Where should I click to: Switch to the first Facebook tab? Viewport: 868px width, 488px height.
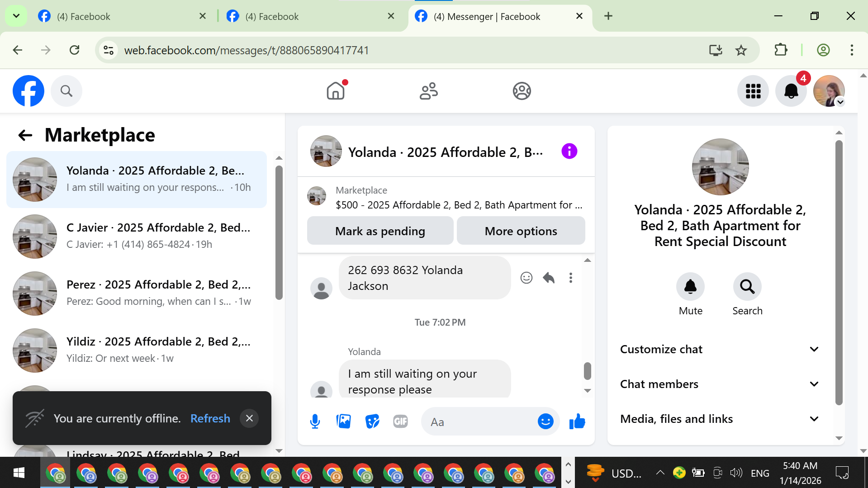click(122, 16)
